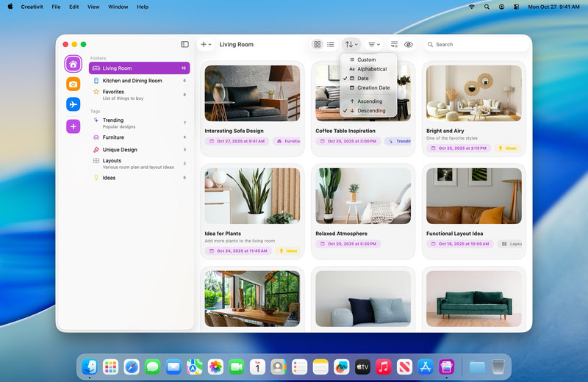This screenshot has height=382, width=588.
Task: Toggle the sidebar panel icon
Action: point(184,45)
